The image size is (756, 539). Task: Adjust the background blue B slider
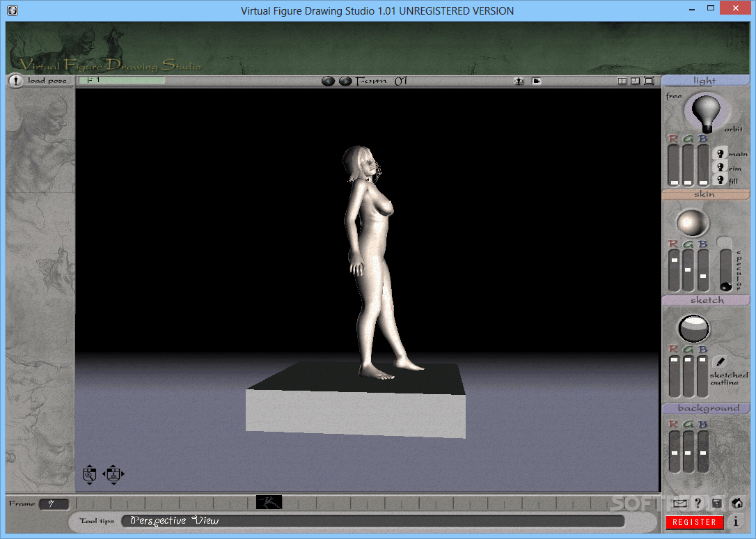[703, 452]
